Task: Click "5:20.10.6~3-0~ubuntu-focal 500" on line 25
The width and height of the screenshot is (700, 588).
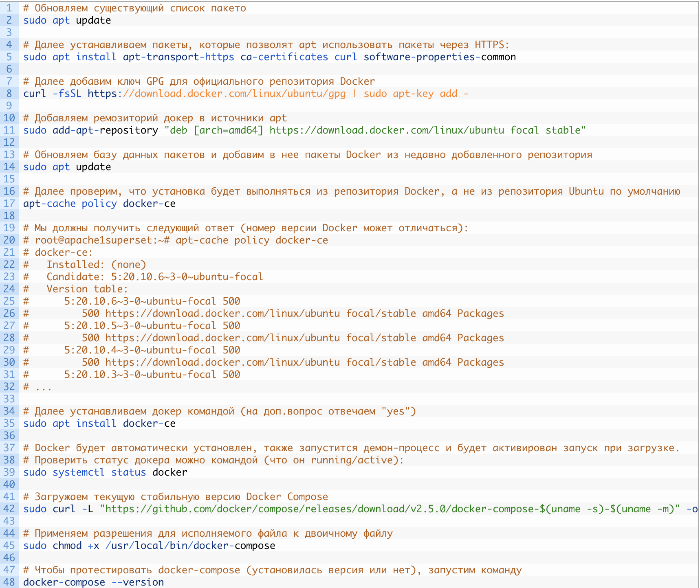Action: [x=152, y=301]
